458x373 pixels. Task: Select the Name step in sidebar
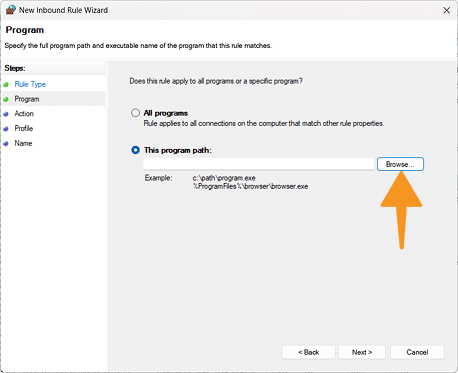(x=23, y=143)
